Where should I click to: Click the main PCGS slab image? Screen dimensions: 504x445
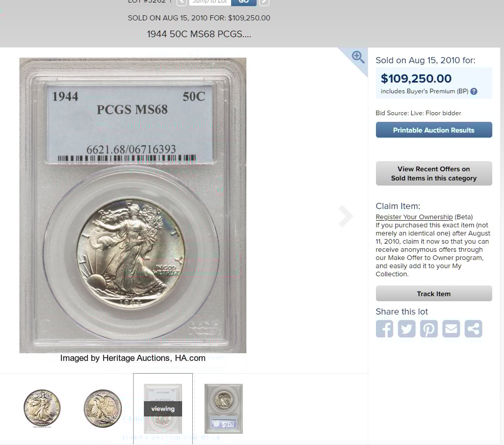pyautogui.click(x=133, y=205)
